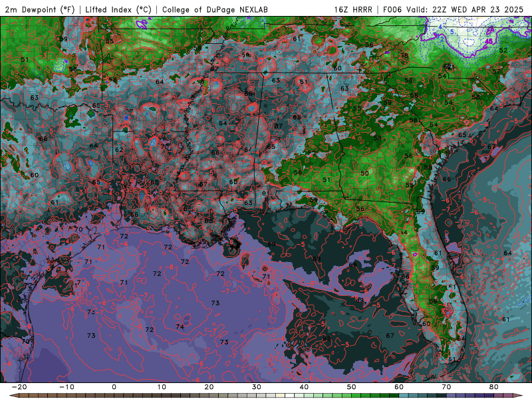Click the '50' dewpoint value on the map

[364, 173]
